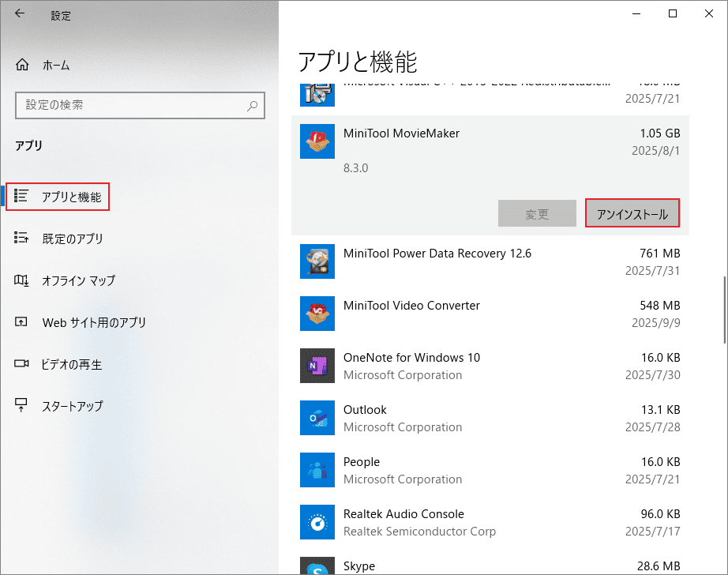Click the ビデオの再生 camera icon

coord(21,363)
